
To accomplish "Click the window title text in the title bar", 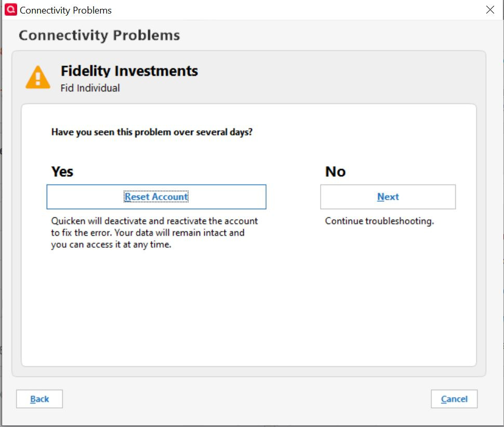I will [65, 10].
